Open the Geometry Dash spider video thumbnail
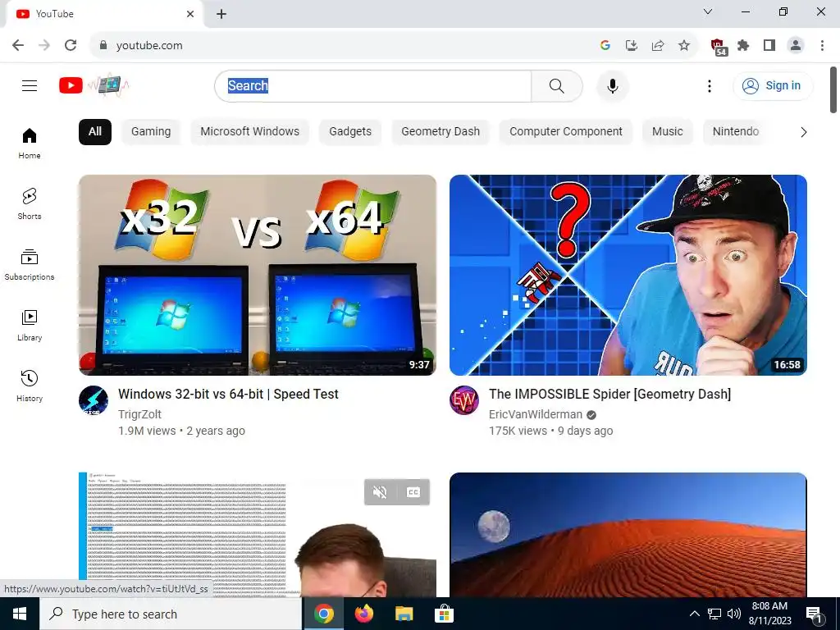 click(x=628, y=275)
